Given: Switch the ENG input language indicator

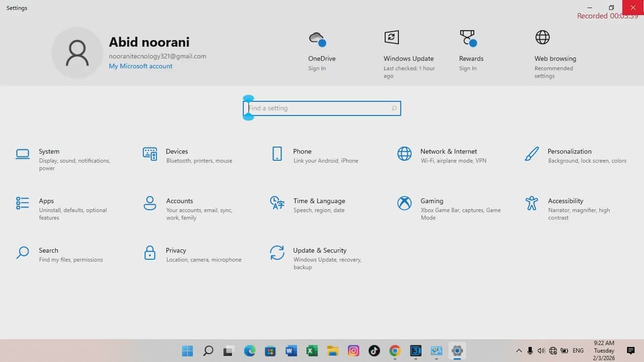Looking at the screenshot, I should point(578,351).
